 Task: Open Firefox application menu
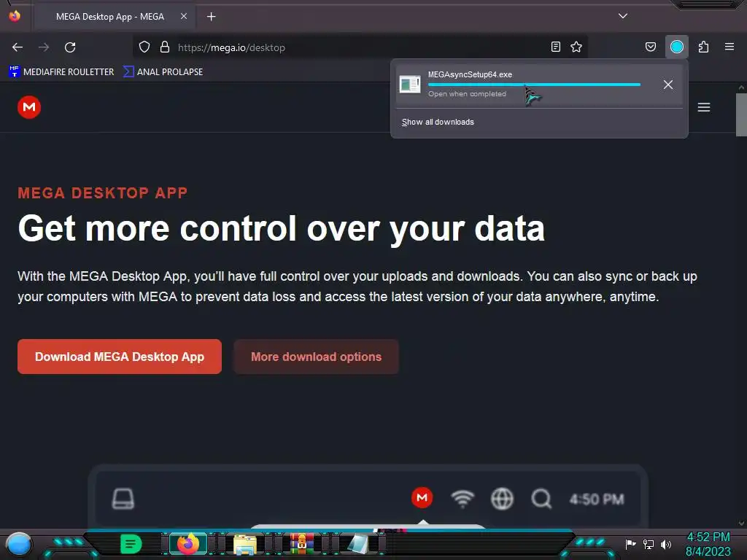[729, 47]
